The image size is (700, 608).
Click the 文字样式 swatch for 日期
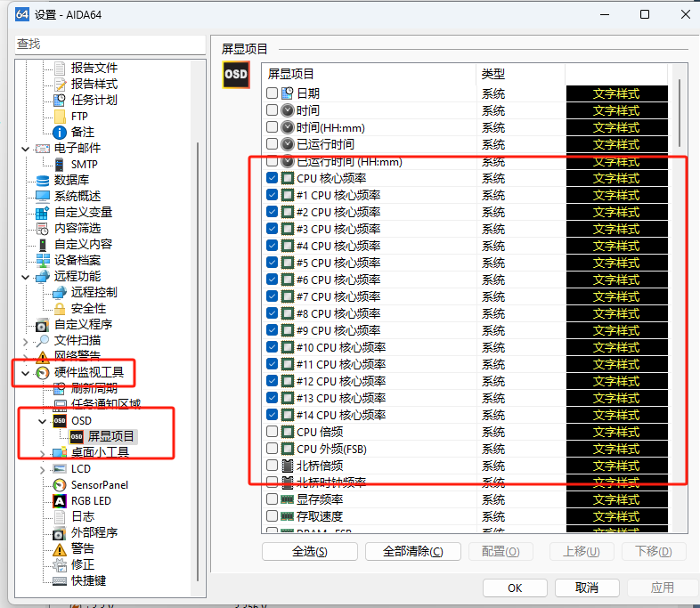click(616, 93)
